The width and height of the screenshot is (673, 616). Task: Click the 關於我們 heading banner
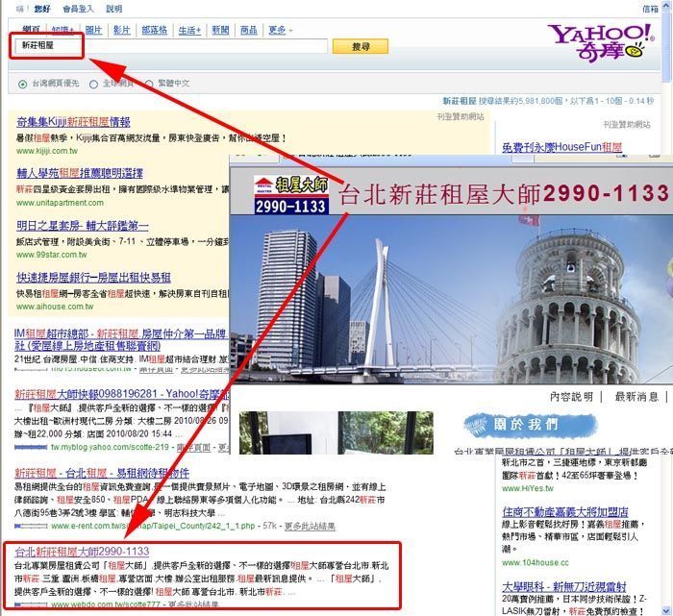(x=531, y=425)
